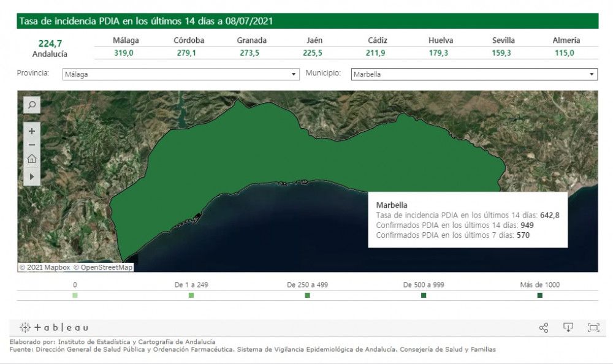
Task: Click the Almería province column header
Action: (566, 40)
